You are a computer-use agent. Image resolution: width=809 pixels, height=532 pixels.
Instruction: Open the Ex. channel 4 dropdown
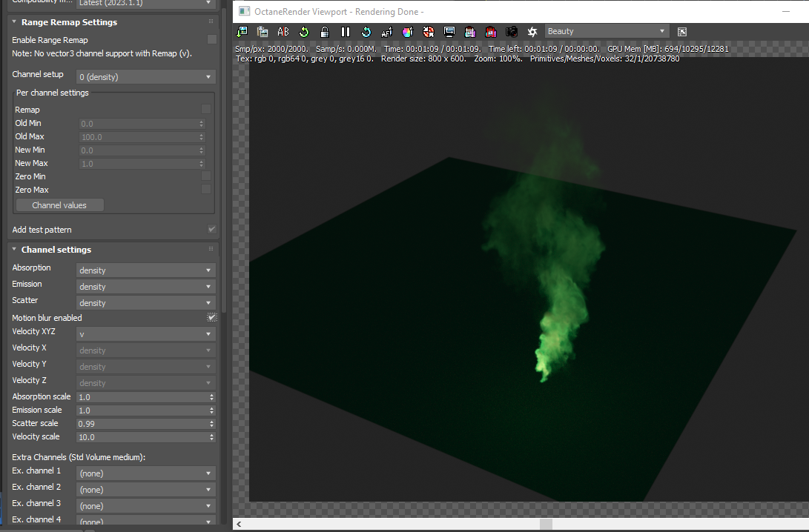145,521
